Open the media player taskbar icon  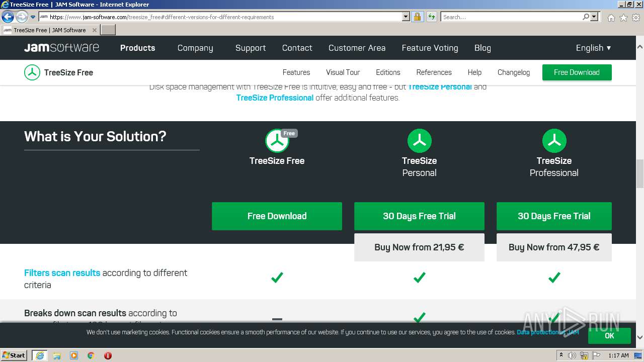[x=74, y=355]
